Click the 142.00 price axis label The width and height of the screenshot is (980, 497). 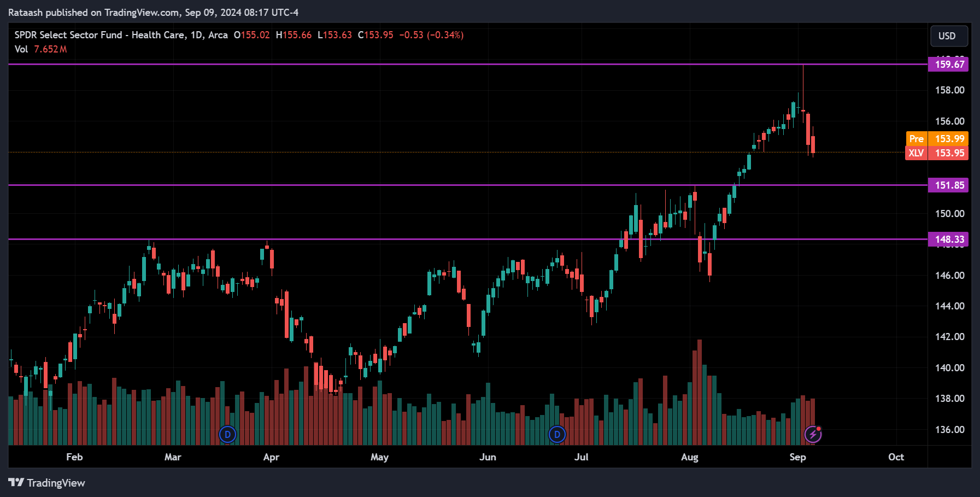pyautogui.click(x=949, y=337)
